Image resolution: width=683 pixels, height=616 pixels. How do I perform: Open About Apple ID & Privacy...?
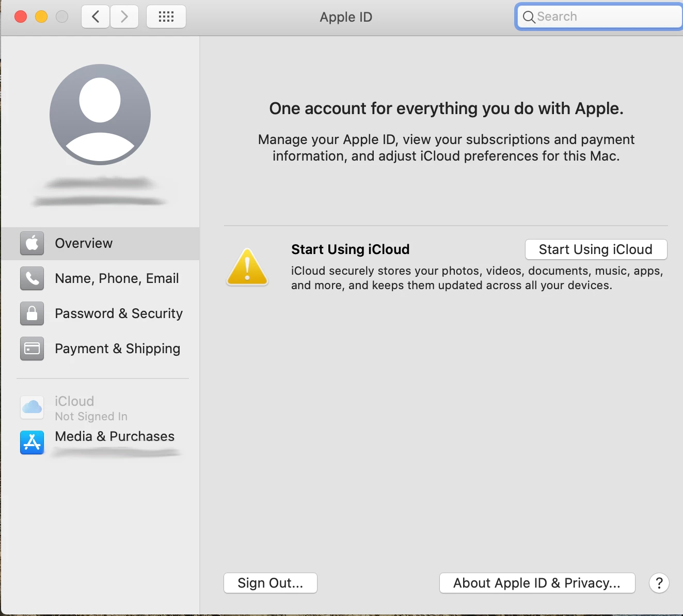[537, 583]
